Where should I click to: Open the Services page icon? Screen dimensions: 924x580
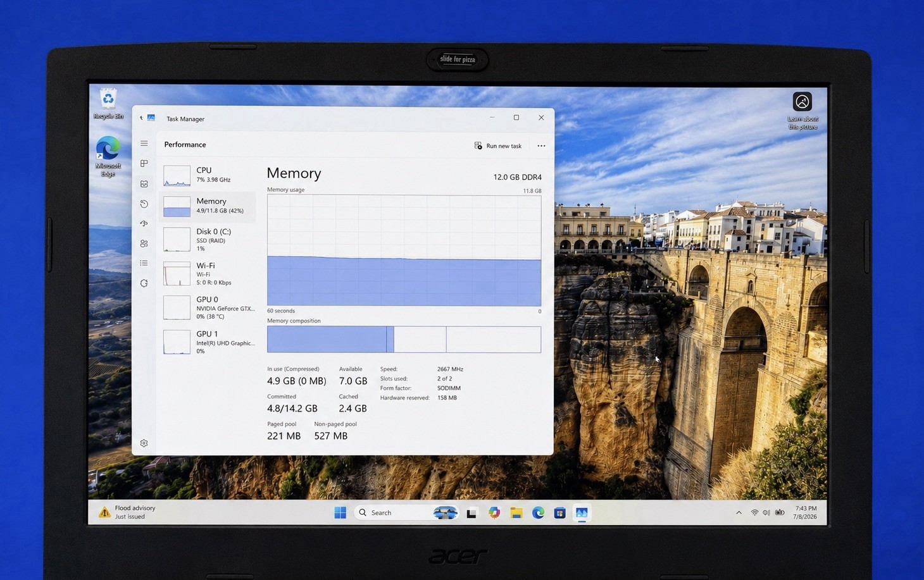pyautogui.click(x=144, y=283)
